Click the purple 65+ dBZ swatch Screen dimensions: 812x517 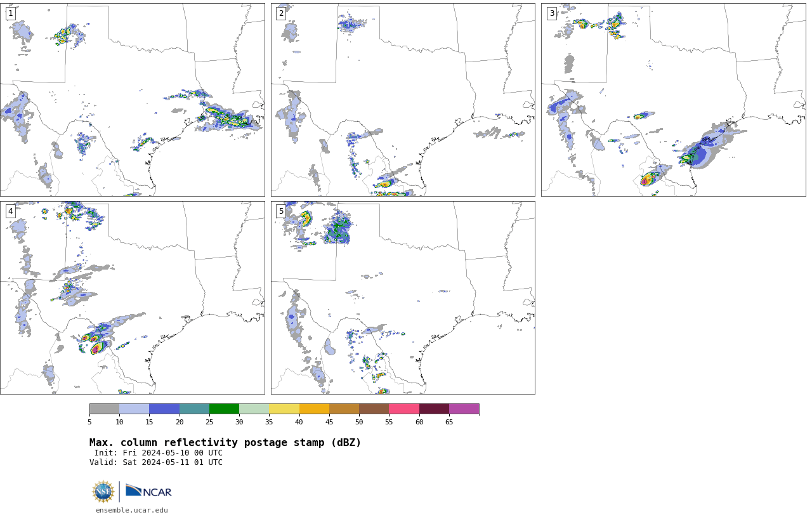point(464,409)
